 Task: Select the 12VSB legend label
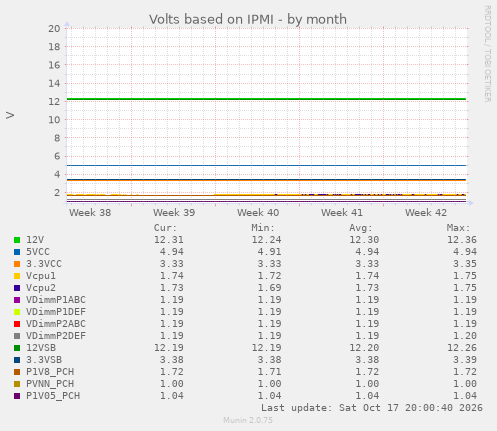pos(41,348)
